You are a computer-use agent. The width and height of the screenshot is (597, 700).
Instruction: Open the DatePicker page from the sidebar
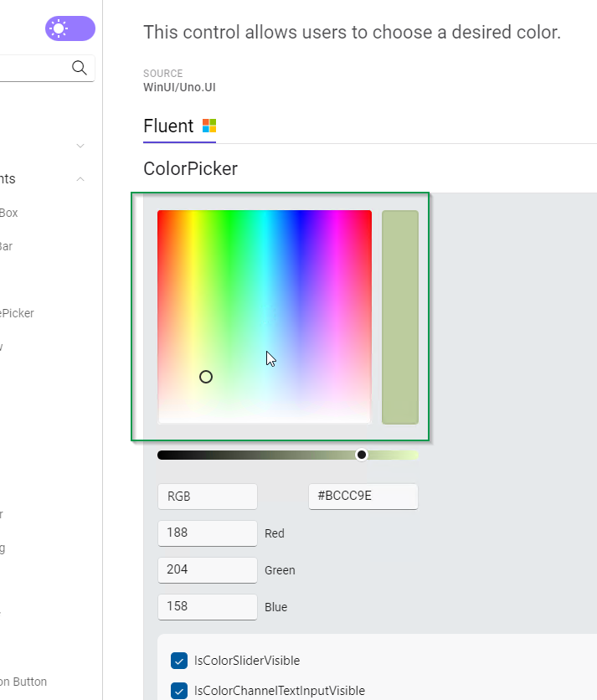pos(18,312)
